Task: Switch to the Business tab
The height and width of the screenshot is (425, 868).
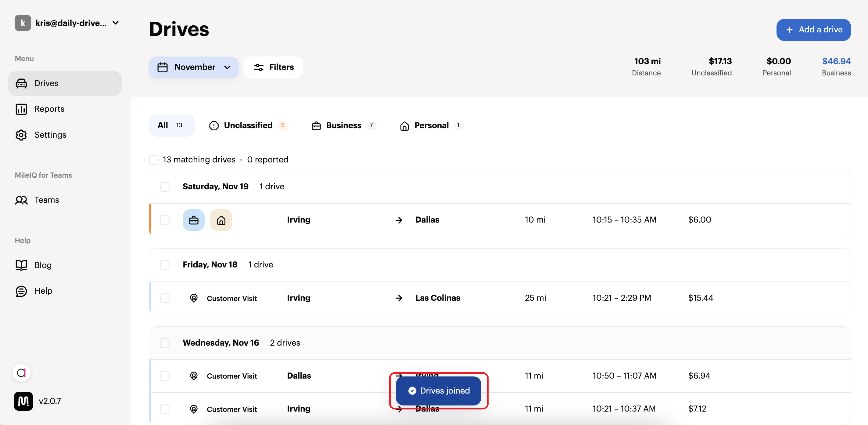Action: pyautogui.click(x=344, y=126)
